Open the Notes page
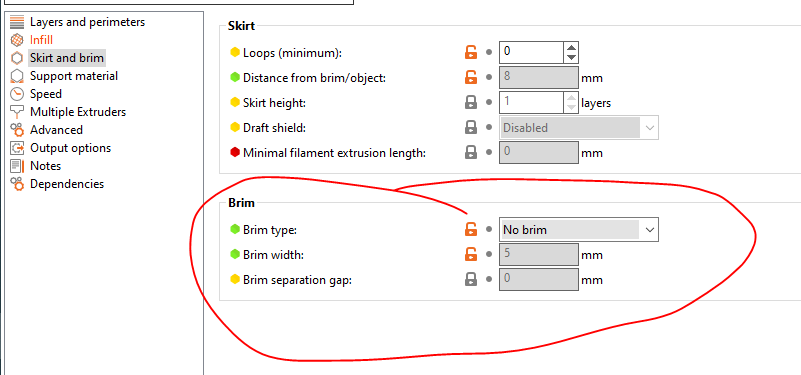 [x=45, y=166]
